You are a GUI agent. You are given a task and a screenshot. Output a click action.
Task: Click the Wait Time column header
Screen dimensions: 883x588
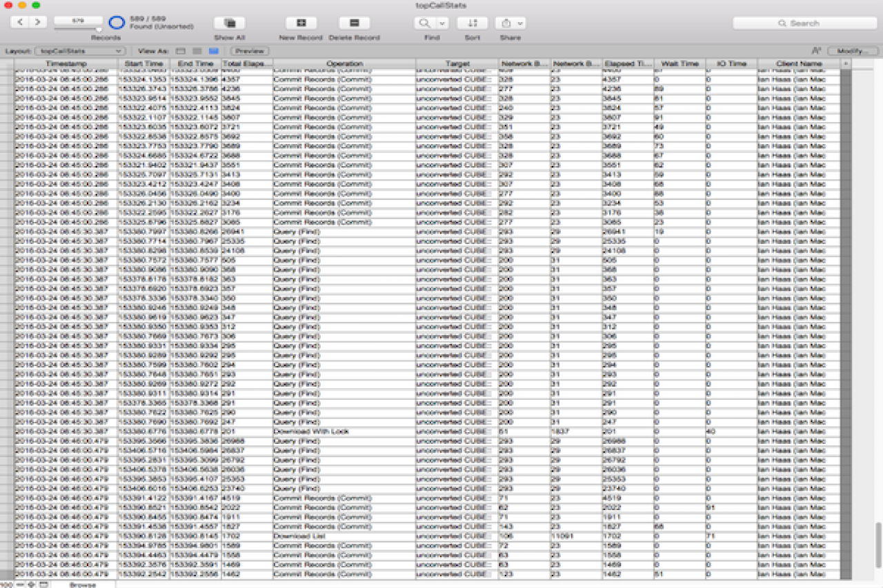[x=679, y=63]
